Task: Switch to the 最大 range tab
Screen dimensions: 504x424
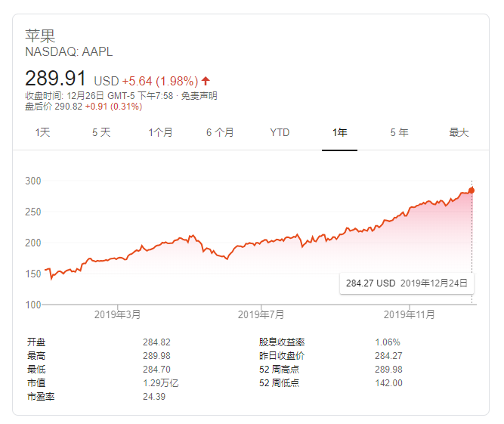Action: pos(459,132)
